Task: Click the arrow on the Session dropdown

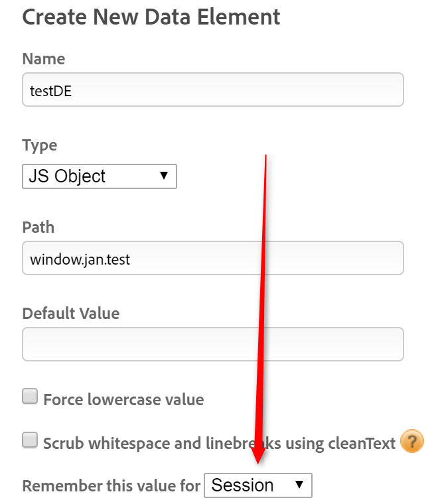Action: (299, 485)
